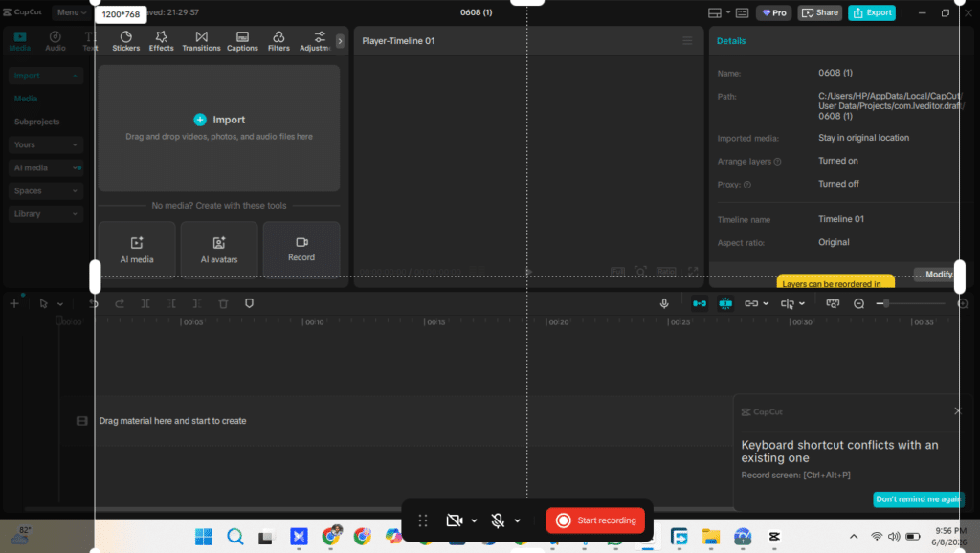Screen dimensions: 980x553
Task: Open the keyboard shortcuts icon
Action: tap(742, 12)
